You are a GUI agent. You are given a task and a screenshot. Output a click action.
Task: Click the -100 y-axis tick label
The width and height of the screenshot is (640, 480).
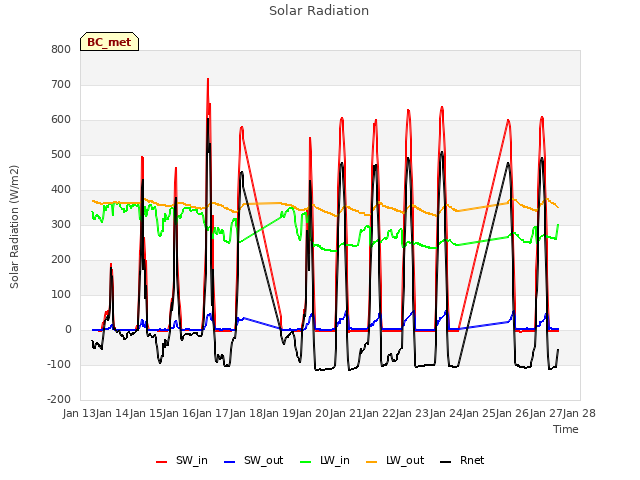coord(59,364)
